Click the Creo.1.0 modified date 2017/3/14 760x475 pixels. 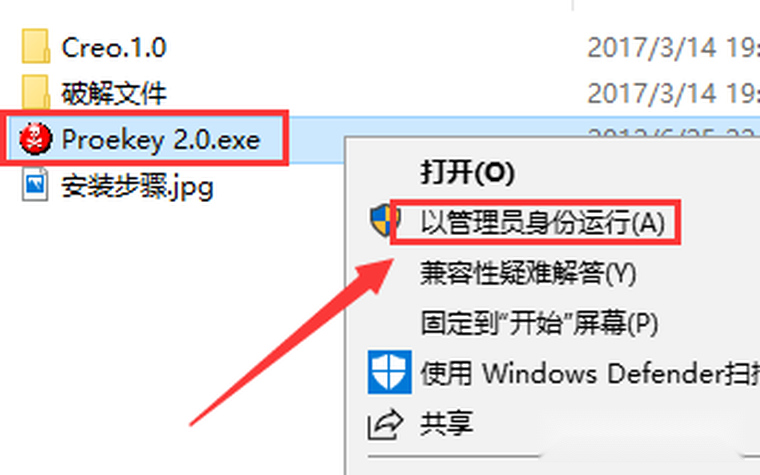pos(652,48)
